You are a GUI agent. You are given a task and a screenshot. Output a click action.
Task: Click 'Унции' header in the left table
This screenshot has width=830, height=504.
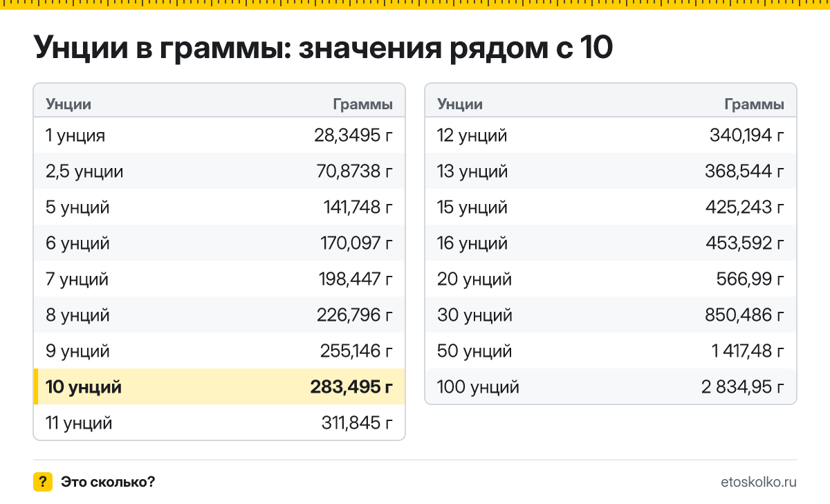(x=68, y=104)
